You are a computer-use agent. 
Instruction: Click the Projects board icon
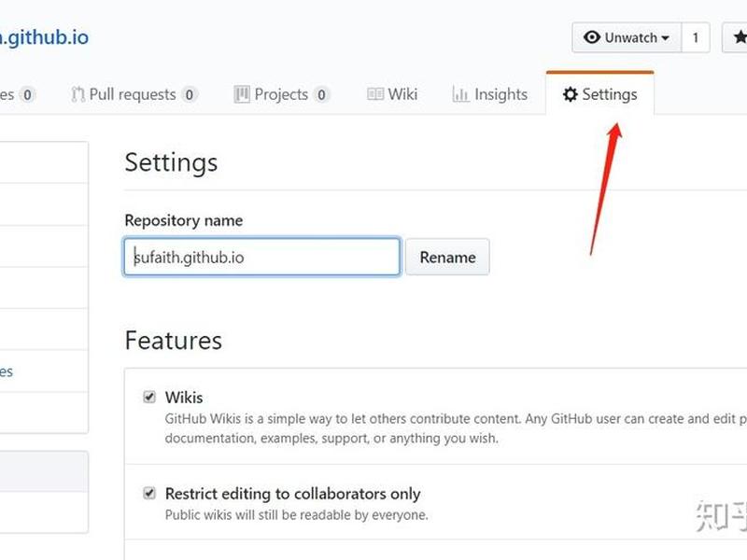[x=242, y=94]
